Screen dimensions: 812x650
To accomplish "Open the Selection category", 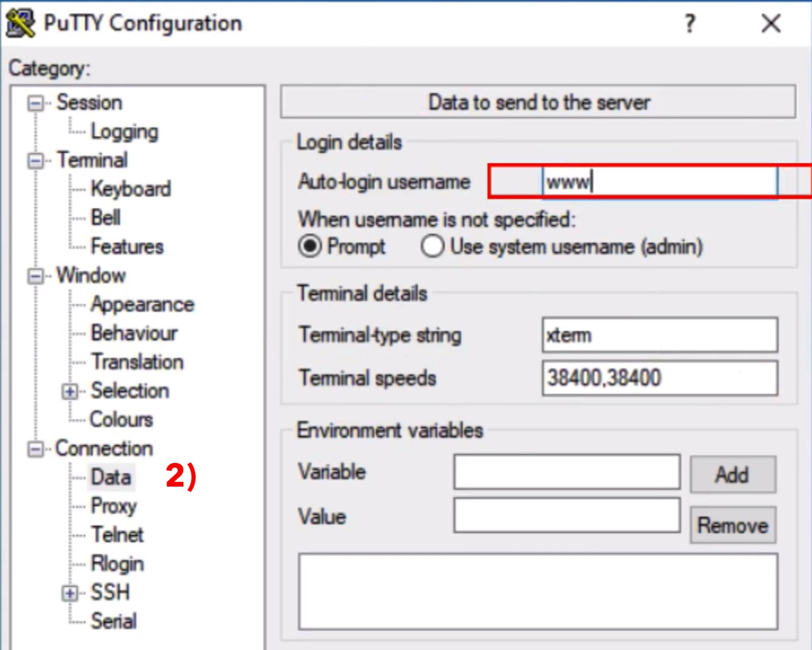I will [130, 391].
